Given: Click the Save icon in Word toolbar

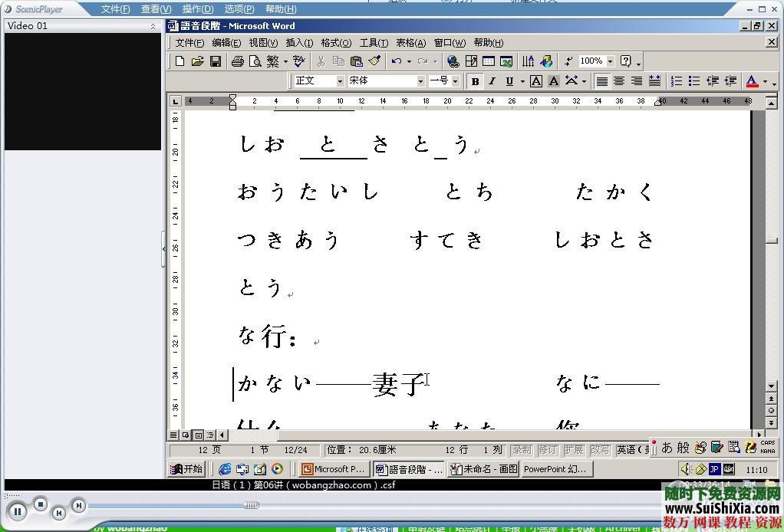Looking at the screenshot, I should coord(216,61).
